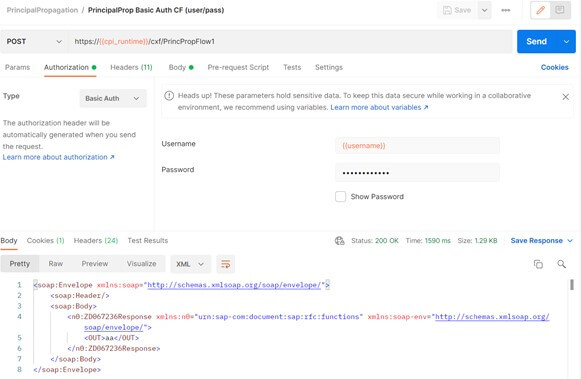Click the pencil edit icon at top right

[x=540, y=10]
